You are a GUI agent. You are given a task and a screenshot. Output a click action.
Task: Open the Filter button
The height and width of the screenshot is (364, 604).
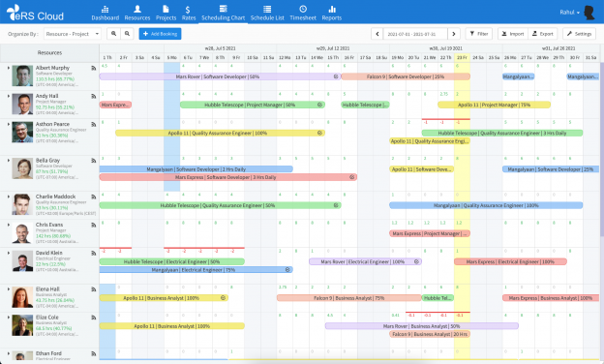479,34
